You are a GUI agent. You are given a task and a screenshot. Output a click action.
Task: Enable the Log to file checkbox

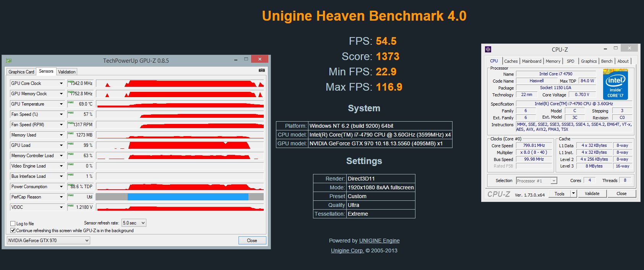click(x=13, y=224)
